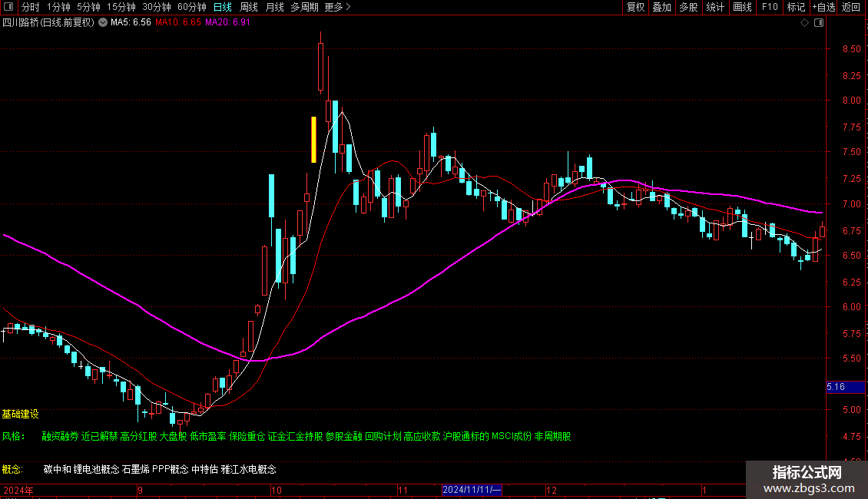The height and width of the screenshot is (499, 868).
Task: Click the 保险重仓 style tag
Action: (x=247, y=437)
